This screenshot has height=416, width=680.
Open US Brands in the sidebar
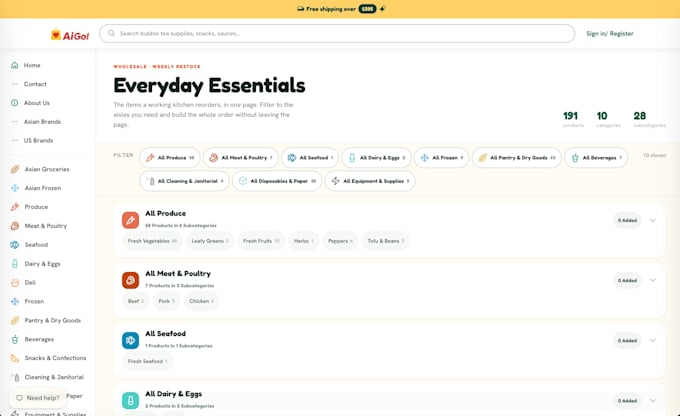(x=38, y=141)
